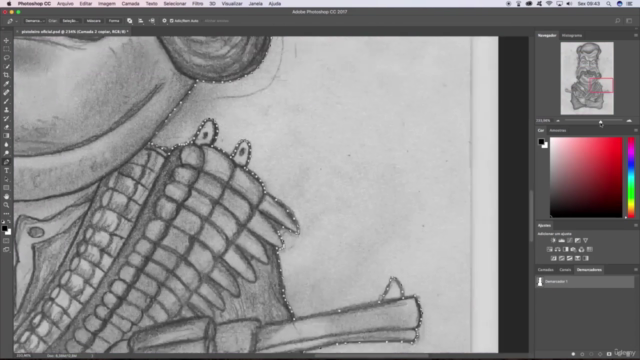Select the Eraser tool
640x360 pixels.
(6, 127)
